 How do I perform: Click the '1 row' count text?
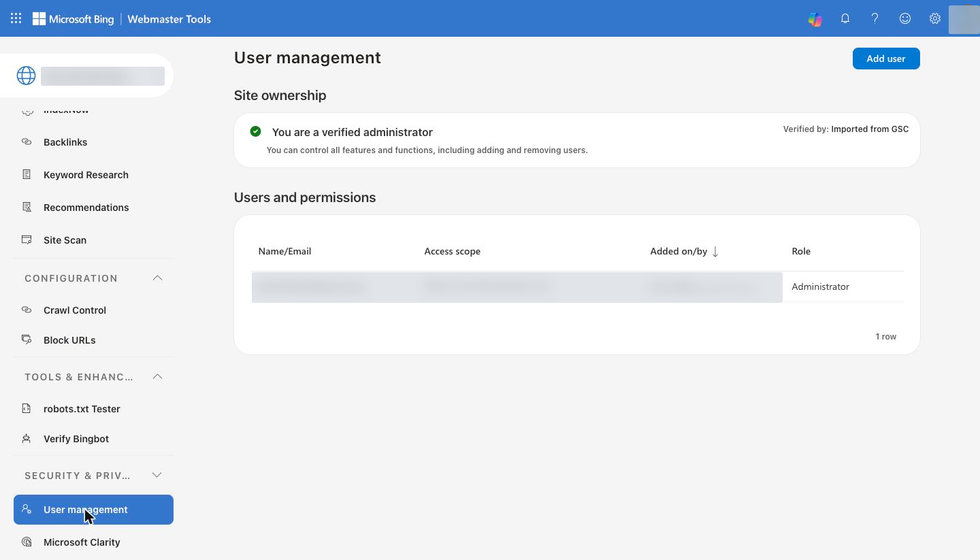click(x=885, y=336)
